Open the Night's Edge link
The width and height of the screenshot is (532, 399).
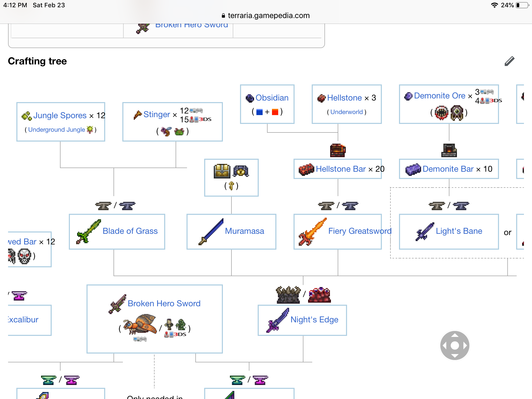[x=314, y=320]
